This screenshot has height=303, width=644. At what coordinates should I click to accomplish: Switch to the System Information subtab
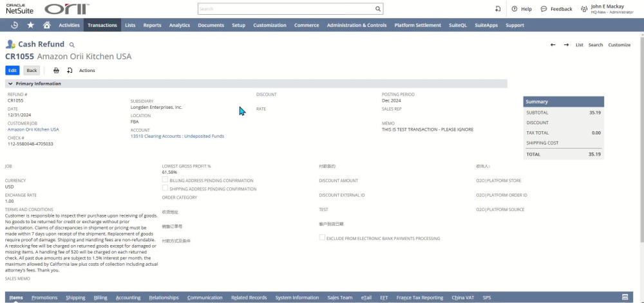click(x=297, y=298)
